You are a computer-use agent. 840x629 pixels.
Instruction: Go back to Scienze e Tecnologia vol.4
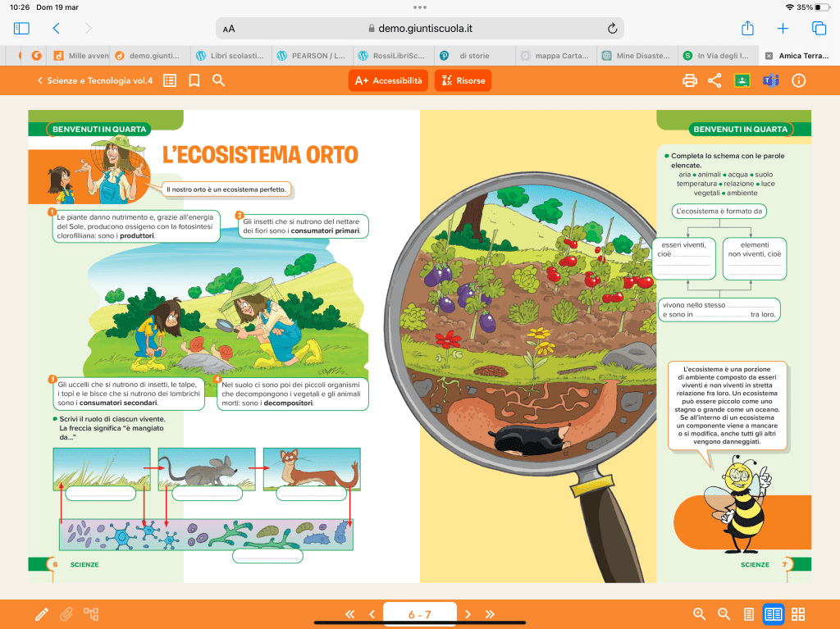(94, 80)
